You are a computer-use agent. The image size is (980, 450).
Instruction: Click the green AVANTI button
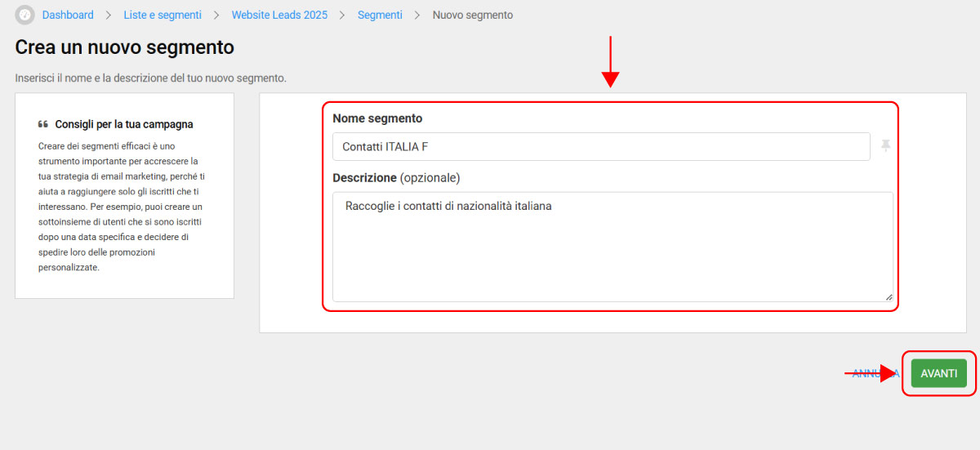tap(939, 373)
